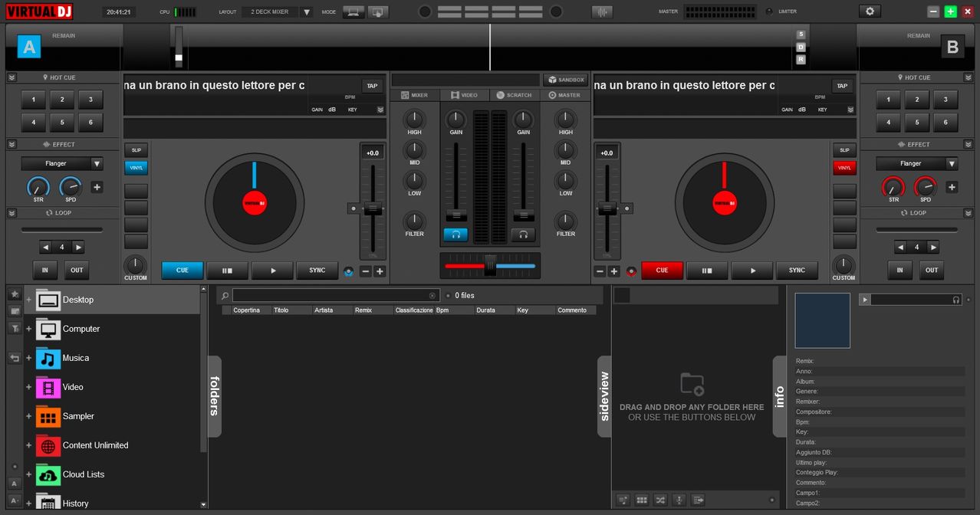The height and width of the screenshot is (515, 980).
Task: Click the favorite folder star icon in browser sidebar
Action: coord(14,294)
